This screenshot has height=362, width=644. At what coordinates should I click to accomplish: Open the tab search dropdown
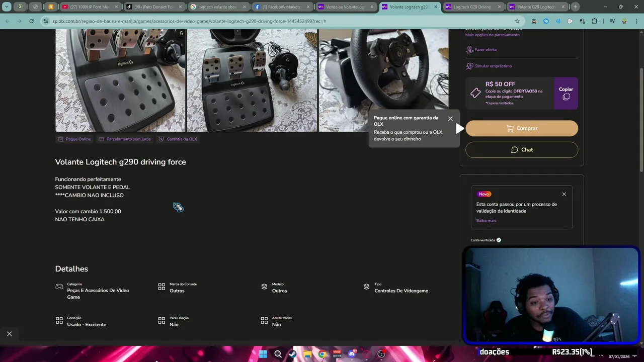[7, 7]
